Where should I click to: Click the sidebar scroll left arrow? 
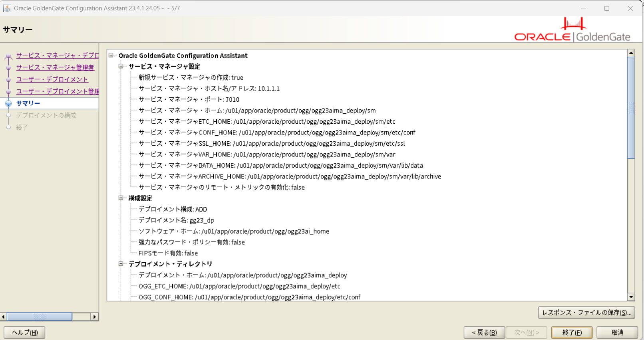[4, 317]
